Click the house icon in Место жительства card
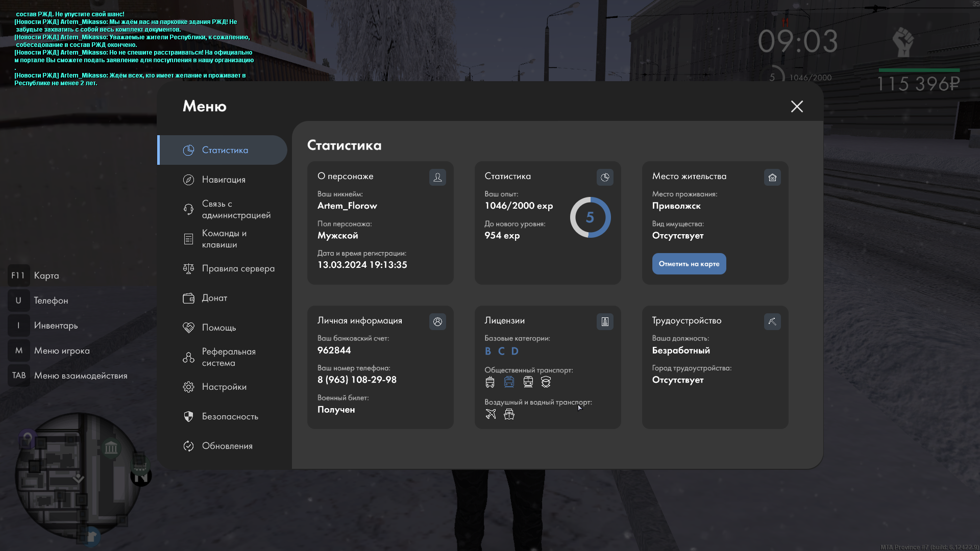The height and width of the screenshot is (551, 980). point(772,177)
